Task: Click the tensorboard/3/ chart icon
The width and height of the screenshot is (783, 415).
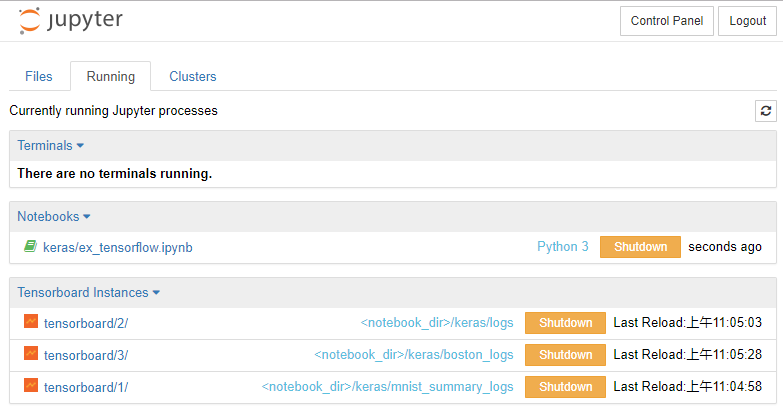Action: [31, 354]
